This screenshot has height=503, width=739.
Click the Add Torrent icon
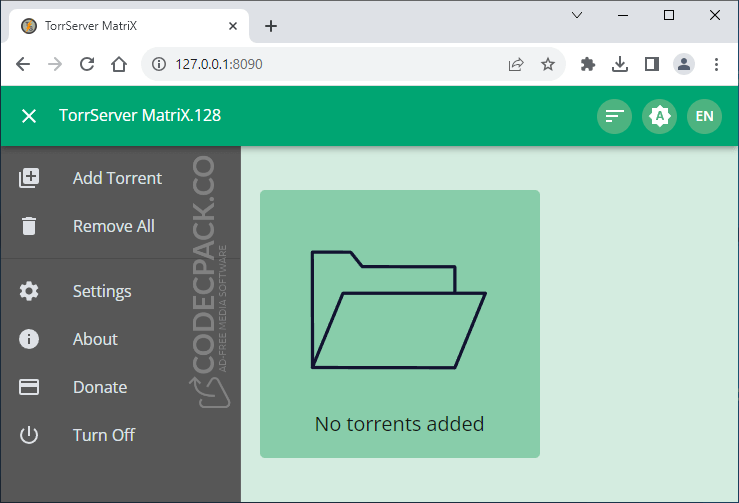coord(29,178)
